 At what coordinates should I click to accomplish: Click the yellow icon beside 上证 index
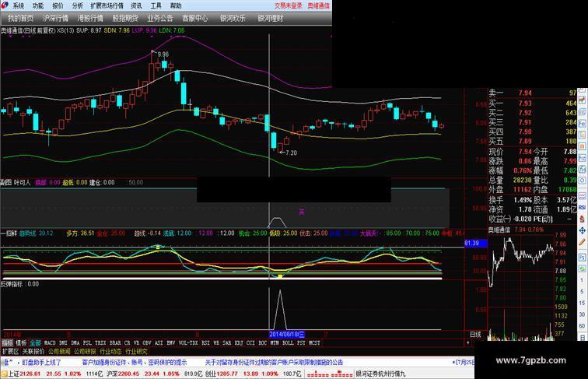click(x=4, y=374)
